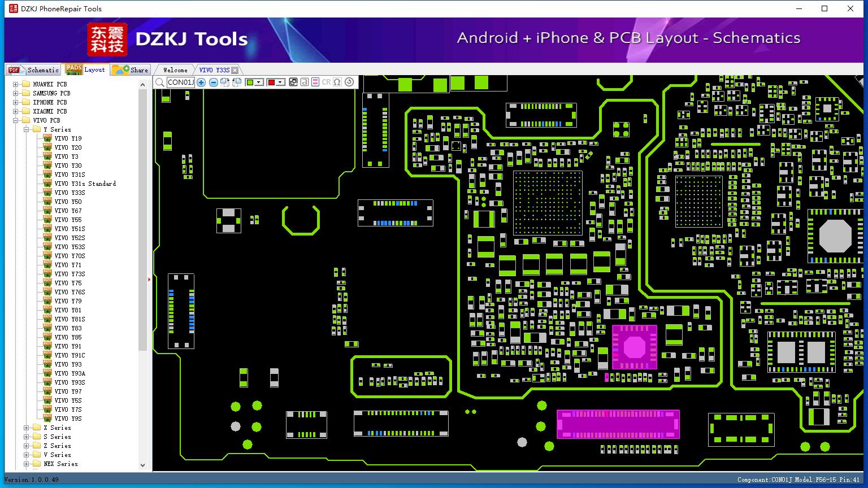Click the tree scrollbar down arrow
868x488 pixels.
click(142, 465)
